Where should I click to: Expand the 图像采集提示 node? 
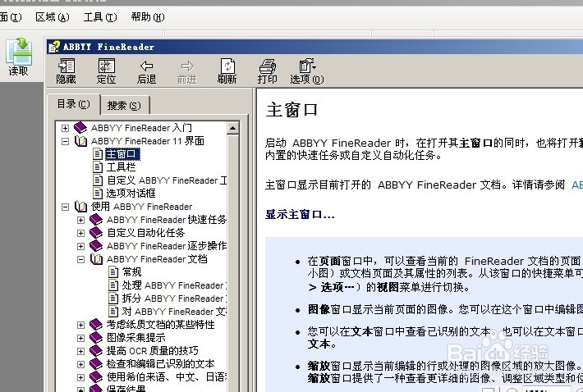click(80, 338)
